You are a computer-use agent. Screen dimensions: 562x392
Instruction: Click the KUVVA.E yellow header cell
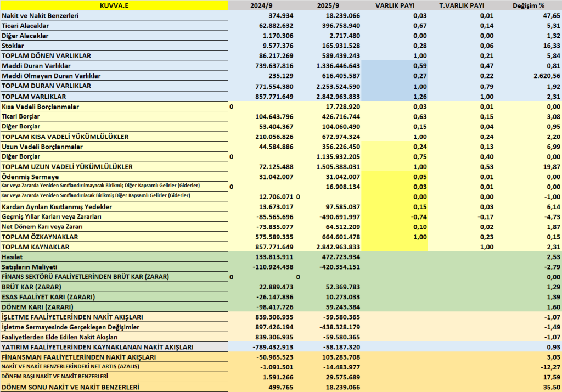(114, 5)
